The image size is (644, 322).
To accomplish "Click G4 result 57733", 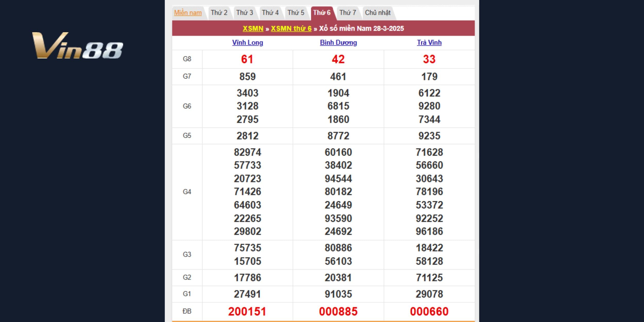I will click(248, 165).
